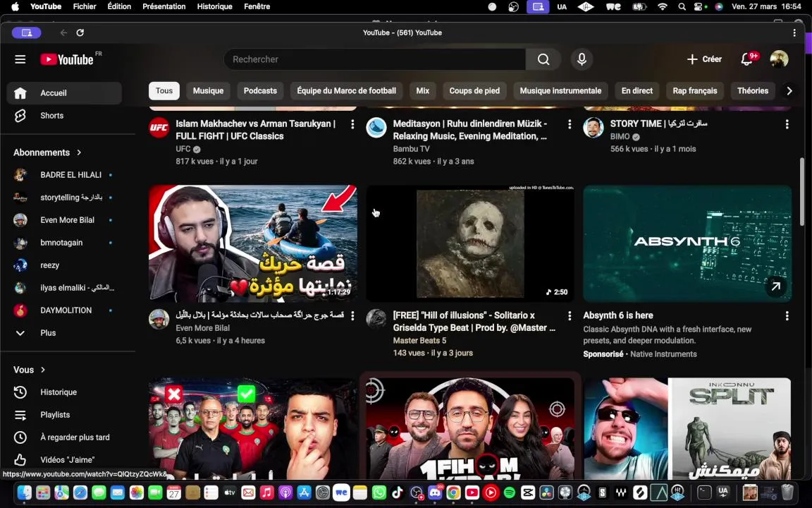The height and width of the screenshot is (508, 812).
Task: Click the Créer button
Action: pos(703,59)
